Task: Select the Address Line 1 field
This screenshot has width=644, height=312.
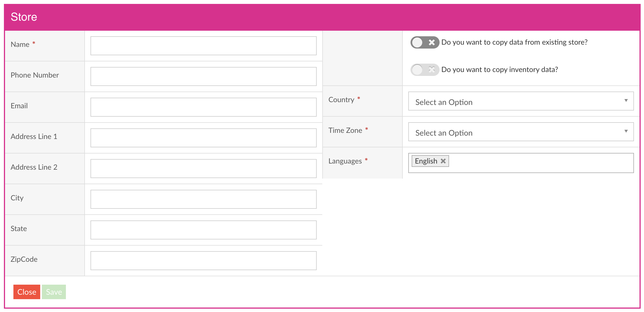Action: [x=203, y=138]
